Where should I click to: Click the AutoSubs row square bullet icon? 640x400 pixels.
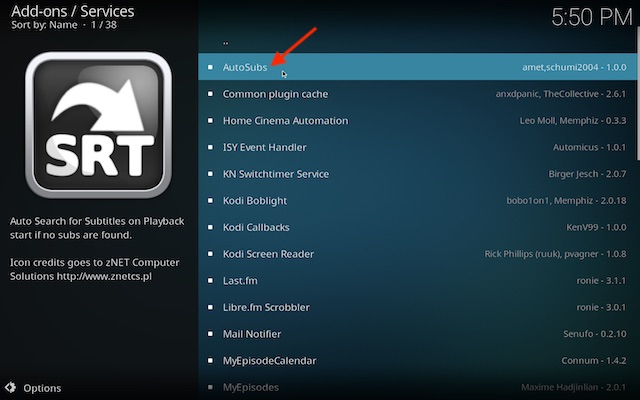coord(210,67)
